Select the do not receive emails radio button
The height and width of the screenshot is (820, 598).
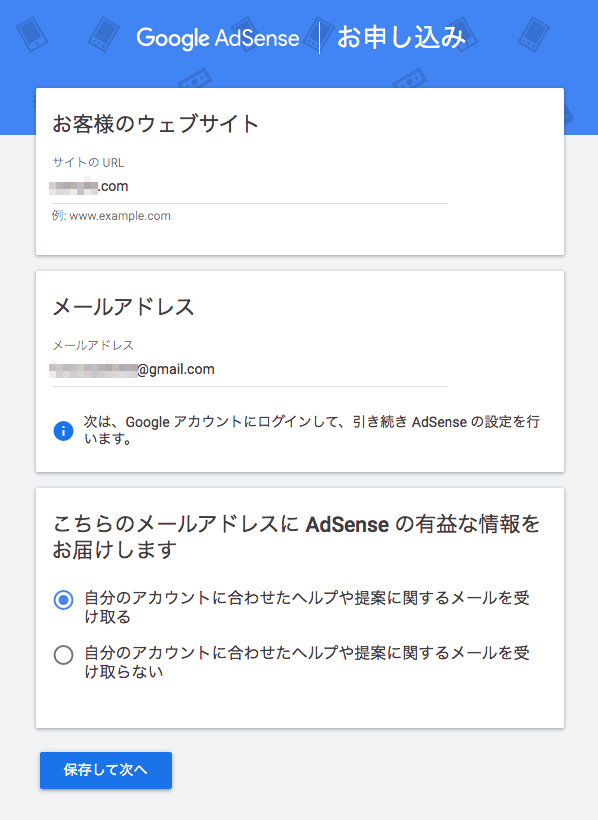[x=63, y=655]
